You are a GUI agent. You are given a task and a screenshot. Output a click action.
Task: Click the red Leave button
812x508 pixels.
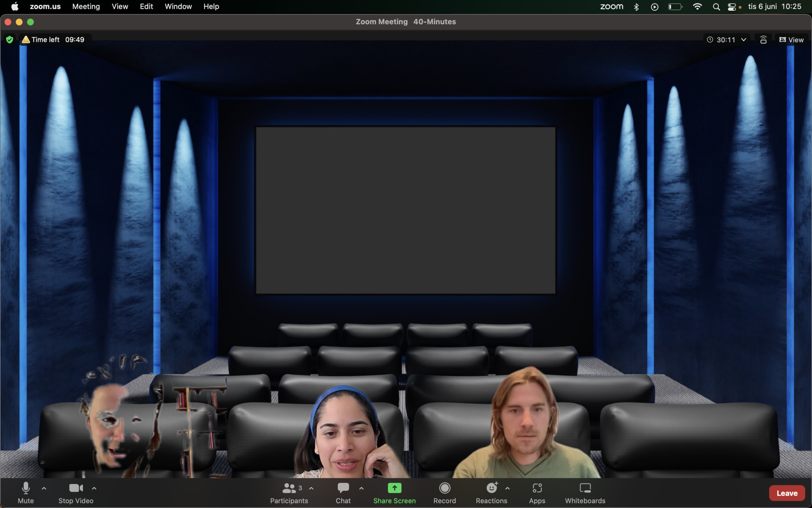tap(787, 493)
